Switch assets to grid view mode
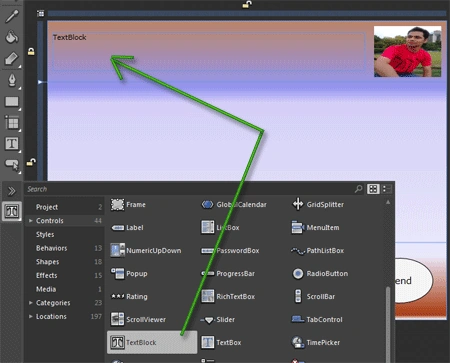This screenshot has height=363, width=450. [373, 189]
